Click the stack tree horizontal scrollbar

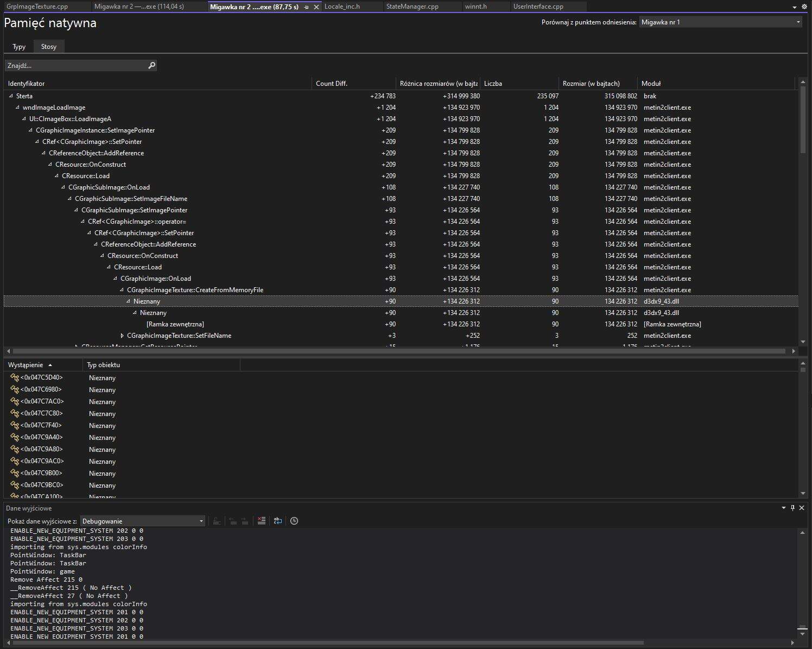click(399, 351)
